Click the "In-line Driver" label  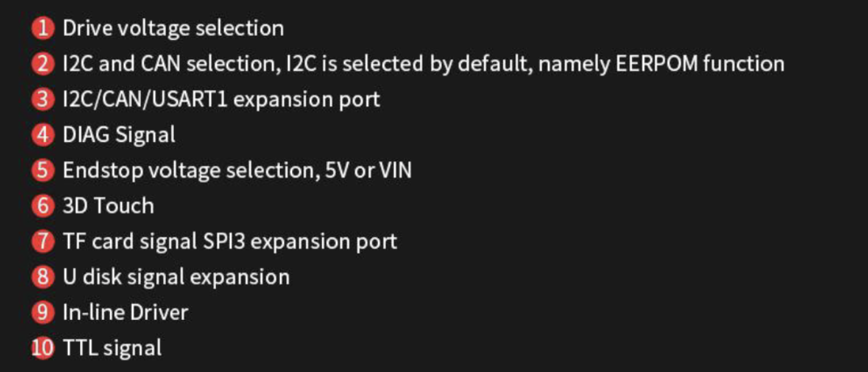[125, 312]
